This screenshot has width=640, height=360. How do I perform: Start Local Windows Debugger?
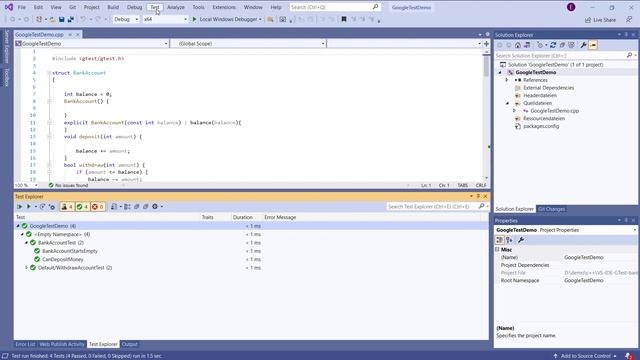tap(226, 19)
